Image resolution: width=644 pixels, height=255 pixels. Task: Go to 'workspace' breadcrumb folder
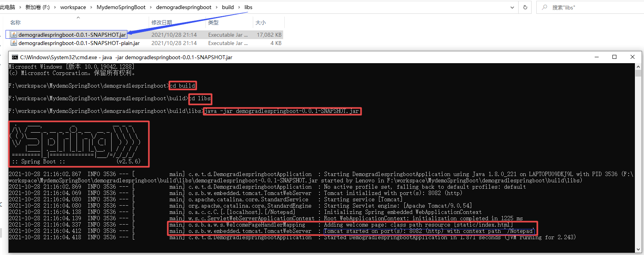coord(73,7)
